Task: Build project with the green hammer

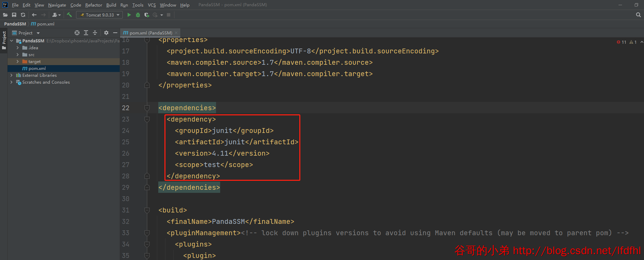Action: point(69,15)
